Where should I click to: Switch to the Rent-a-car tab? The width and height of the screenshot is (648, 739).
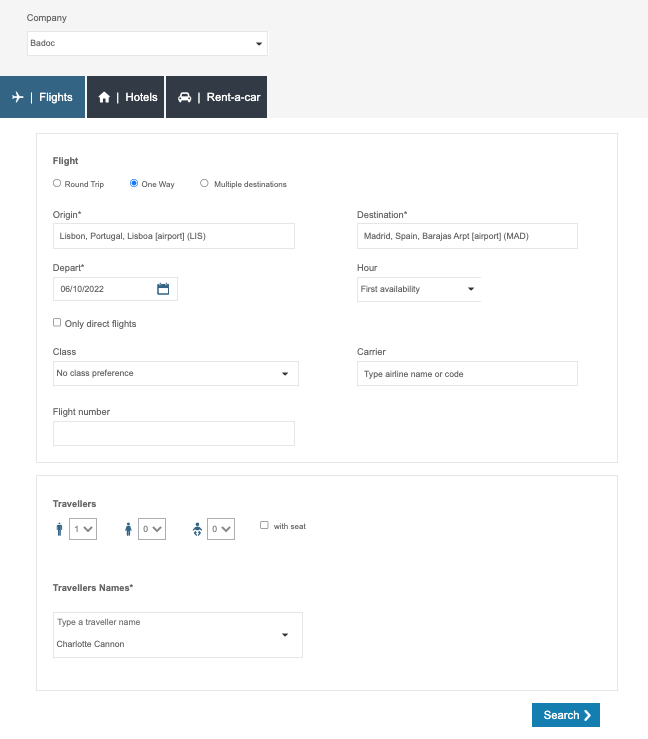[217, 97]
